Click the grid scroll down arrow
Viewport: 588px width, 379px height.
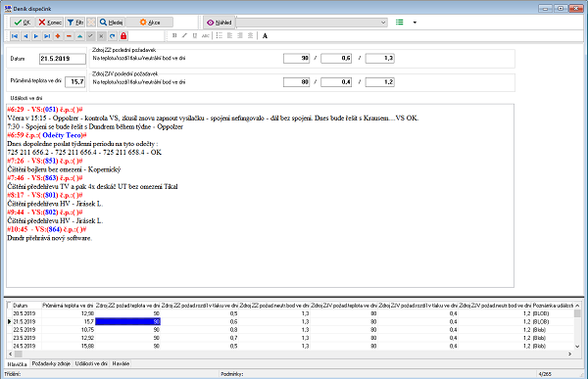point(577,347)
